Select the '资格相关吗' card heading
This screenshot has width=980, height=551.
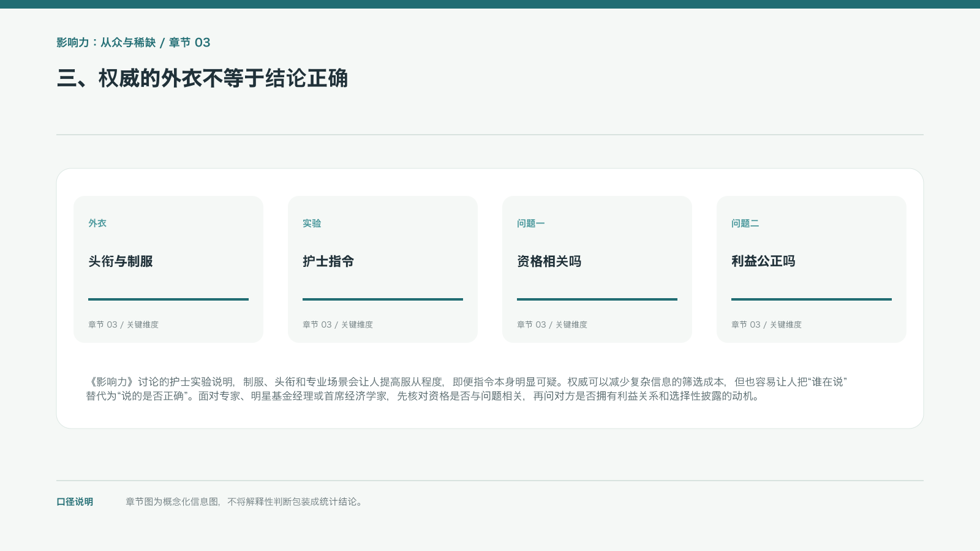(549, 261)
